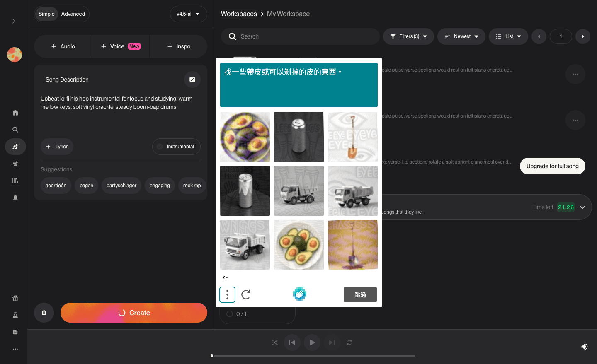Open the List view dropdown
The image size is (597, 364).
click(x=508, y=36)
